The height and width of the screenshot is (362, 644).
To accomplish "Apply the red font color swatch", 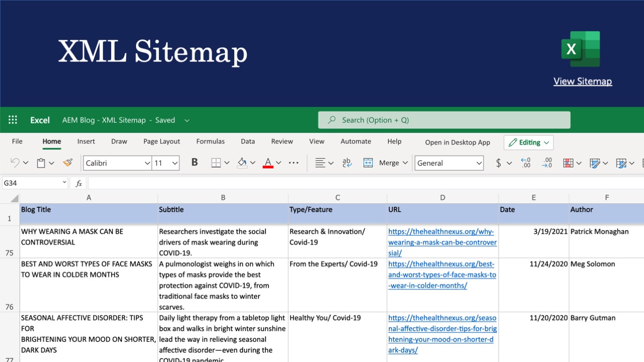I will click(x=268, y=163).
